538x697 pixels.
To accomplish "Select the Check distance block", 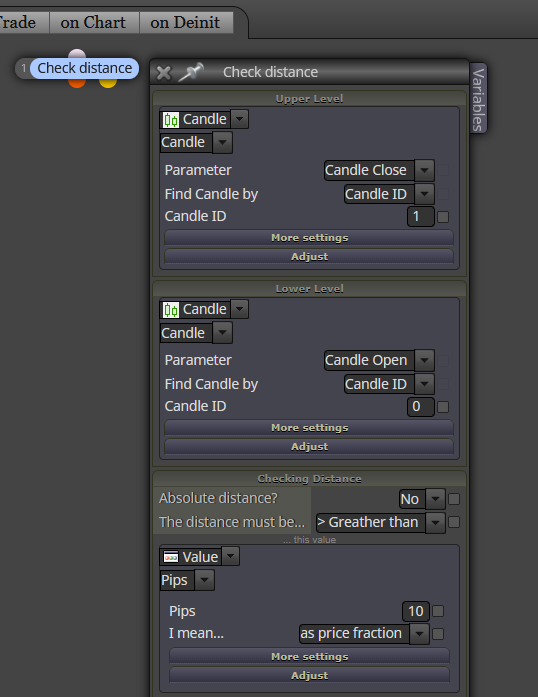I will click(x=84, y=68).
